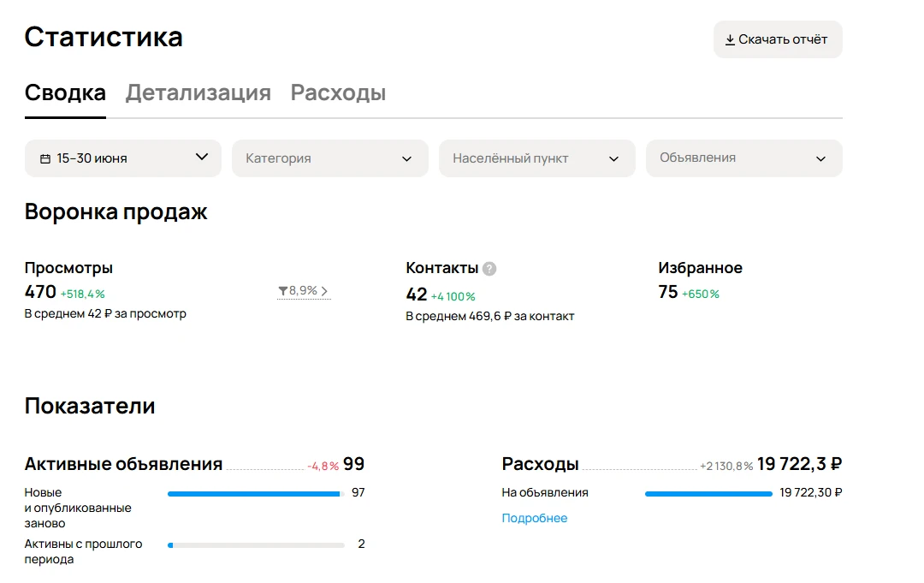Click the chevron in the Объявления filter
Screen dimensions: 924x583
coord(820,158)
